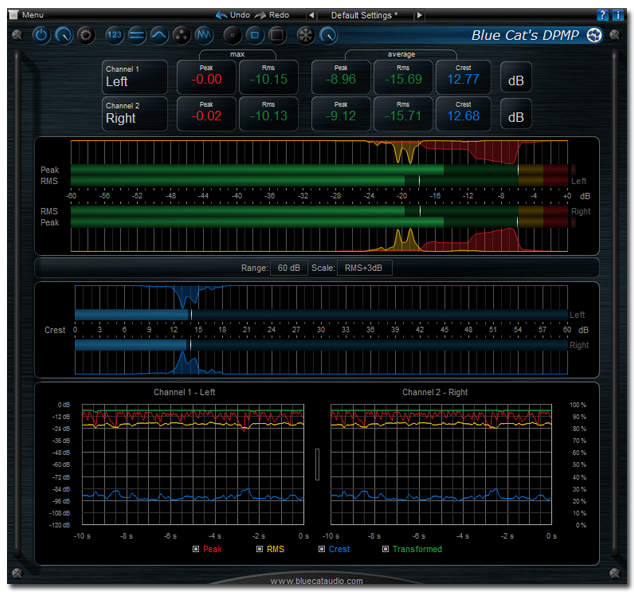634x595 pixels.
Task: Click the Blue Cat logo globe icon
Action: tap(594, 35)
